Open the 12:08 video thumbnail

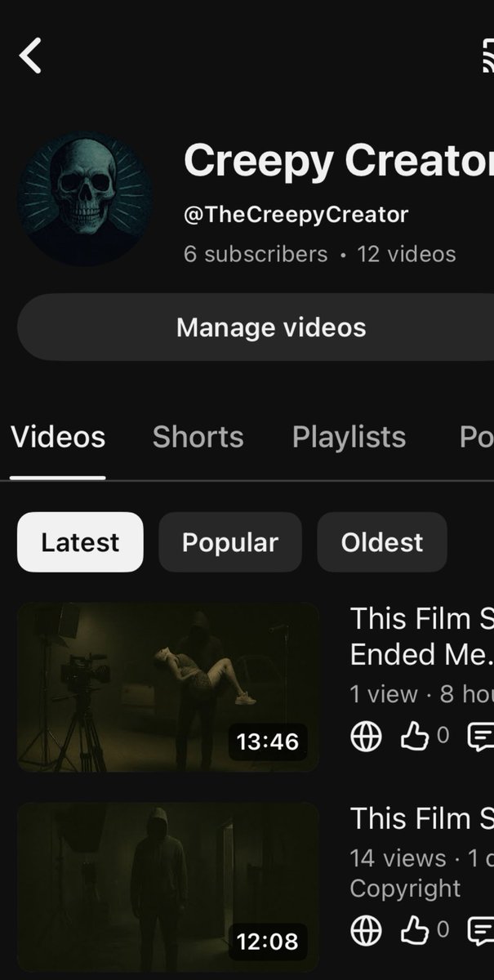pyautogui.click(x=168, y=887)
